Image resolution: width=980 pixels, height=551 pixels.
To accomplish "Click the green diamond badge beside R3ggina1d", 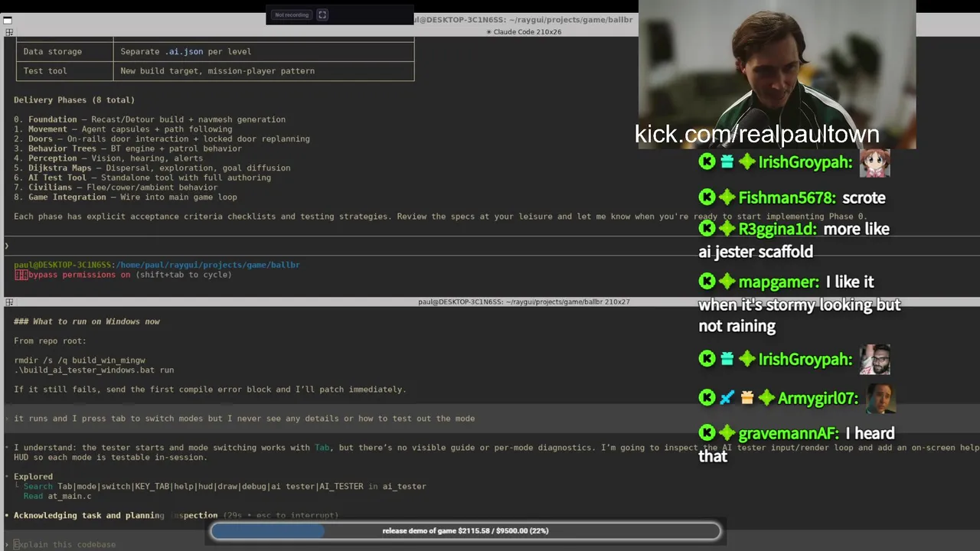I will click(x=727, y=229).
